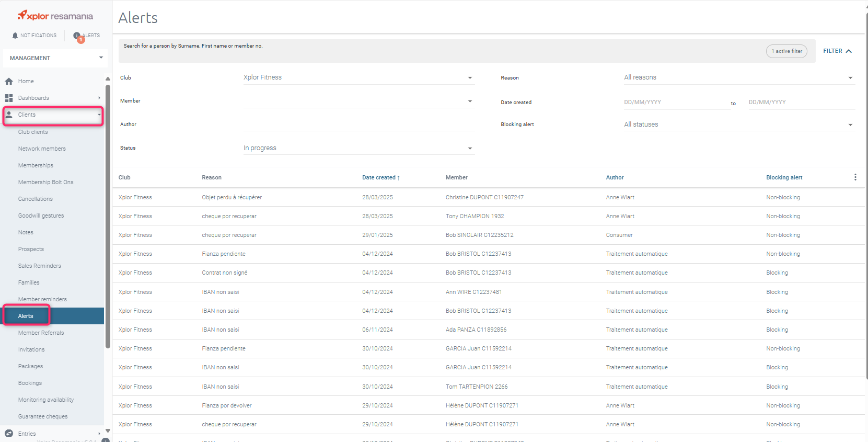Click the sidebar vertical scrollbar
The image size is (868, 442).
point(108,217)
